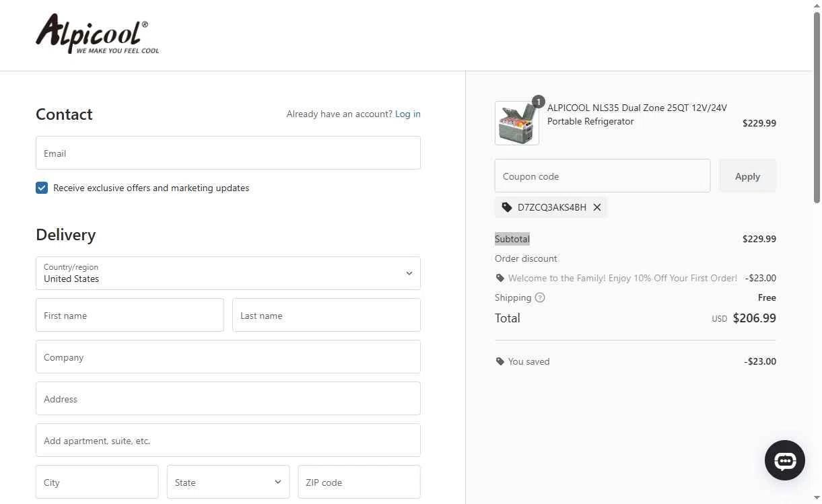Open the Country/region dropdown
Screen dimensions: 822x504
228,273
